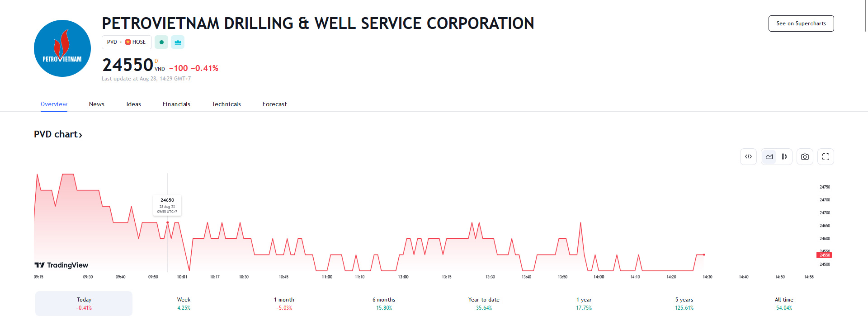Switch to candlestick chart style
The width and height of the screenshot is (868, 335).
point(784,157)
